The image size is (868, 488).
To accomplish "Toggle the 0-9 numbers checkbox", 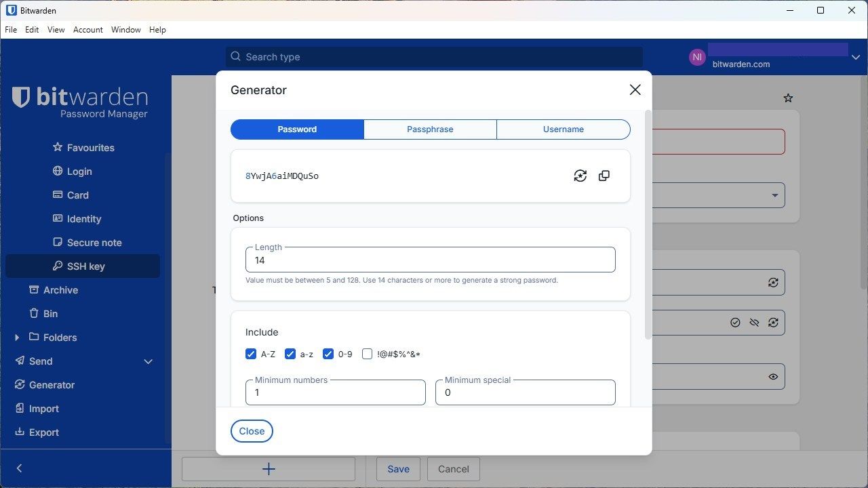I will click(x=328, y=354).
